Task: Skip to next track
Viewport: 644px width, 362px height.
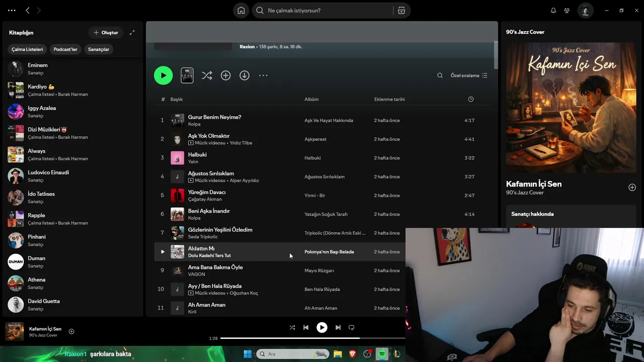Action: tap(338, 327)
